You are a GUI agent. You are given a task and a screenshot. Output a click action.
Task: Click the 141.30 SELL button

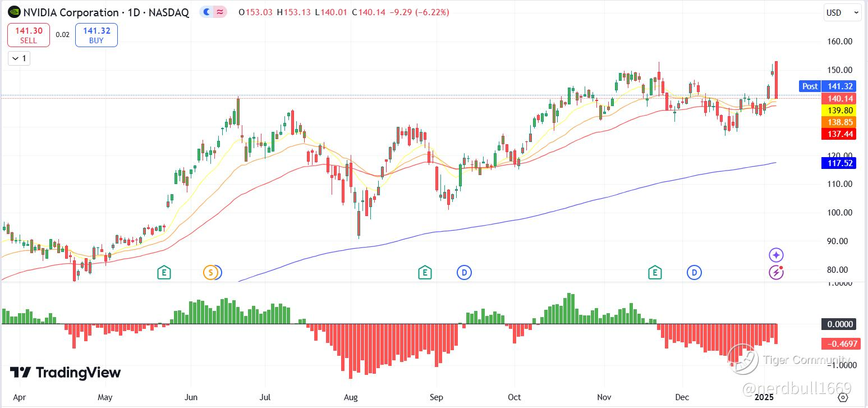pos(29,35)
